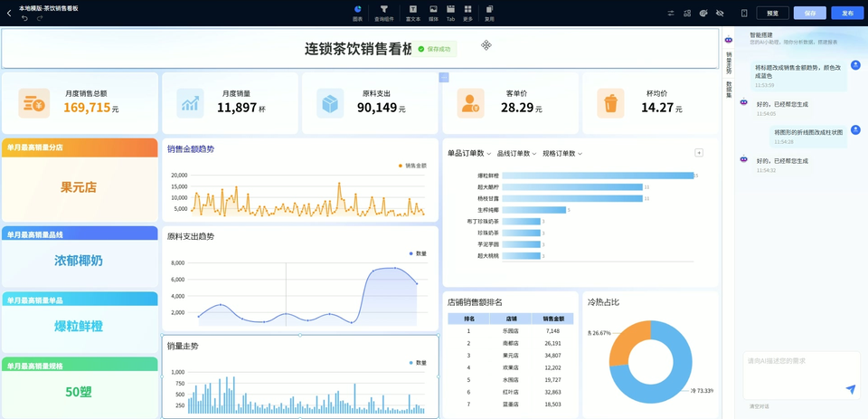Click the 月度销售总额 coin icon

point(33,103)
